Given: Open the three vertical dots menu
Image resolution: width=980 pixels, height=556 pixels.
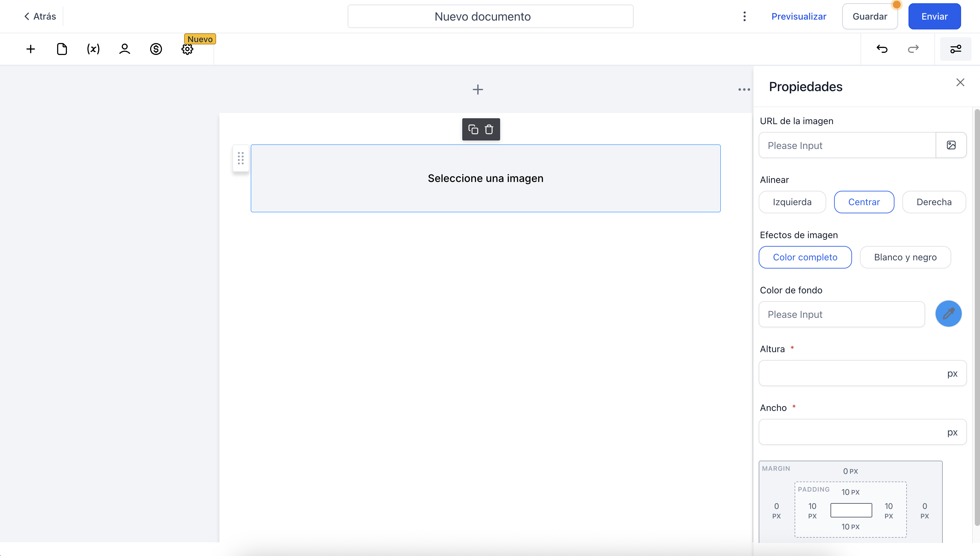Looking at the screenshot, I should point(744,16).
